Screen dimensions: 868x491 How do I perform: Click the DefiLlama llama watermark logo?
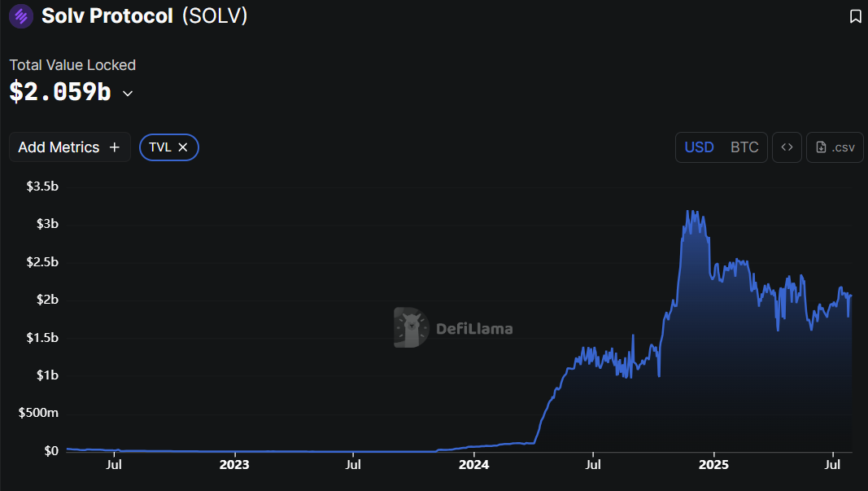[x=408, y=329]
